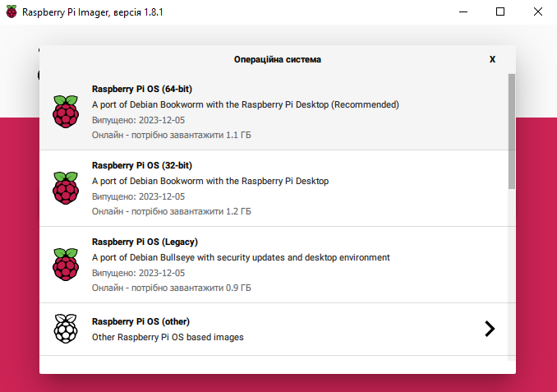Click the Raspberry Pi Imager logo in title bar
This screenshot has width=557, height=392.
(12, 12)
